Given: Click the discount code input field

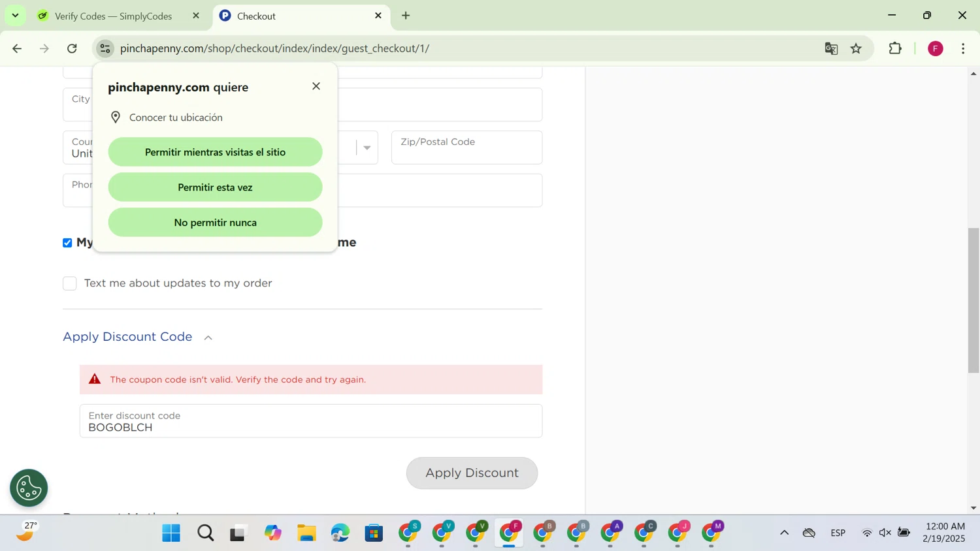Looking at the screenshot, I should tap(311, 421).
